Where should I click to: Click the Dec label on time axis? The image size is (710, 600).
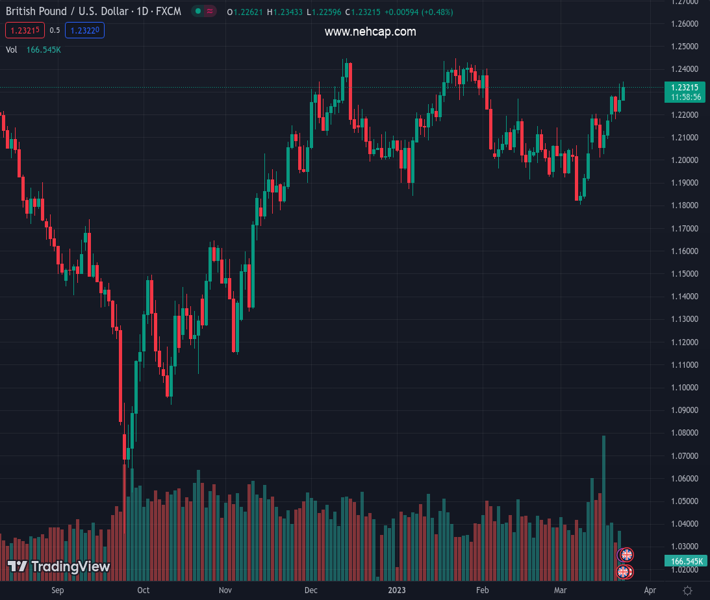tap(311, 590)
